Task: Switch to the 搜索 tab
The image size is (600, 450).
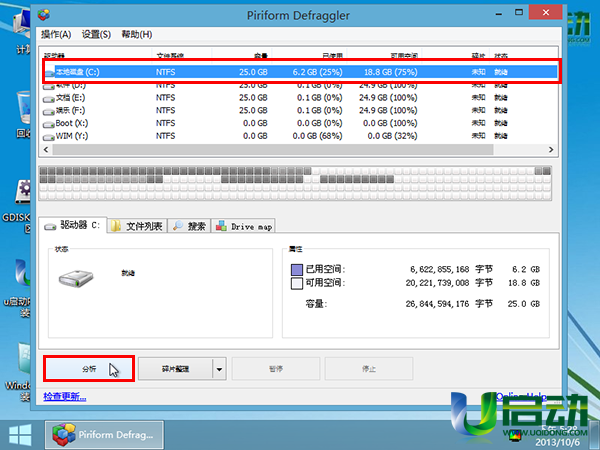Action: coord(189,226)
